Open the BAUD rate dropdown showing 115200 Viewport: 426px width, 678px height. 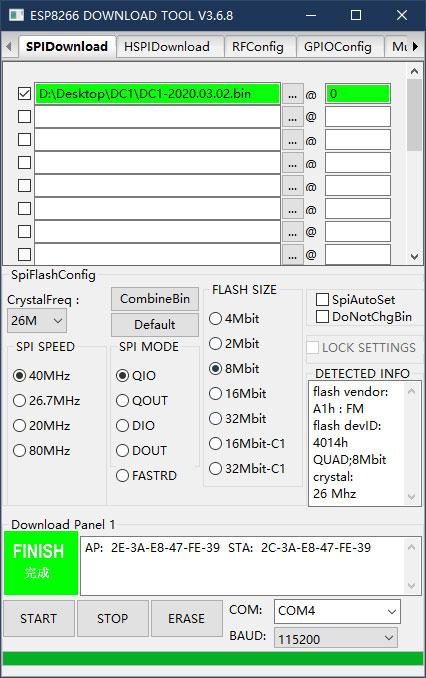[336, 638]
